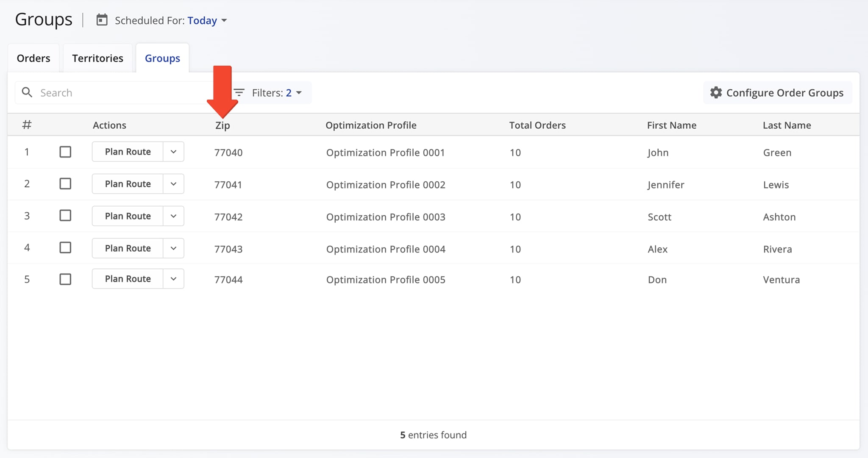The image size is (868, 458).
Task: Open Configure Order Groups
Action: coord(778,92)
